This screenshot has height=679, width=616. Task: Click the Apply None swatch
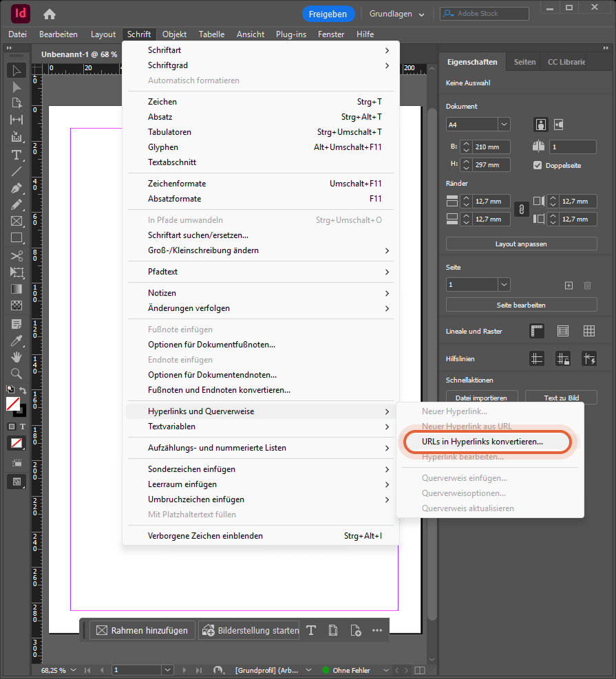(x=17, y=444)
